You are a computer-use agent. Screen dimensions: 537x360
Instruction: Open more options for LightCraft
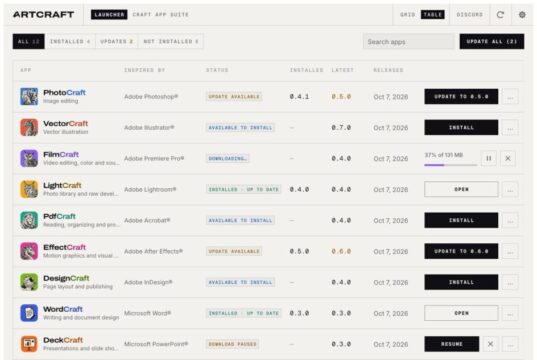[510, 189]
